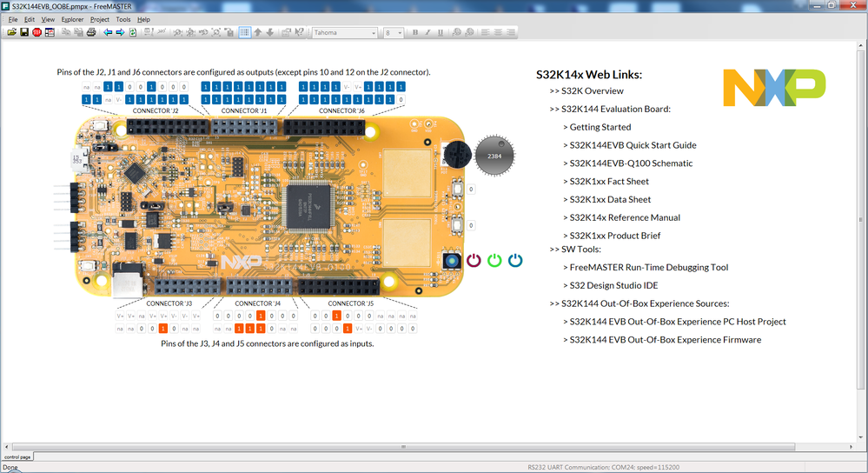Click the Copy icon in the toolbar
This screenshot has height=473, width=868.
click(x=66, y=32)
